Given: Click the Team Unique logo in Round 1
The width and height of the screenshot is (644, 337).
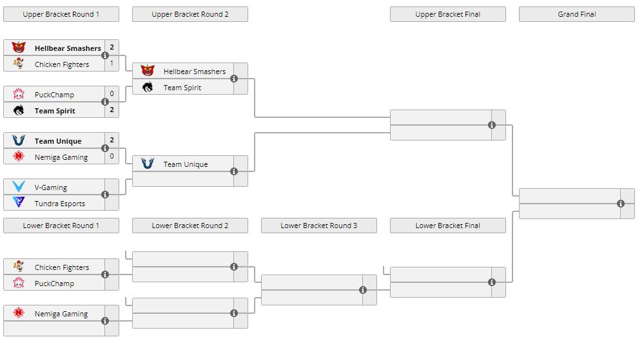Looking at the screenshot, I should [x=19, y=140].
